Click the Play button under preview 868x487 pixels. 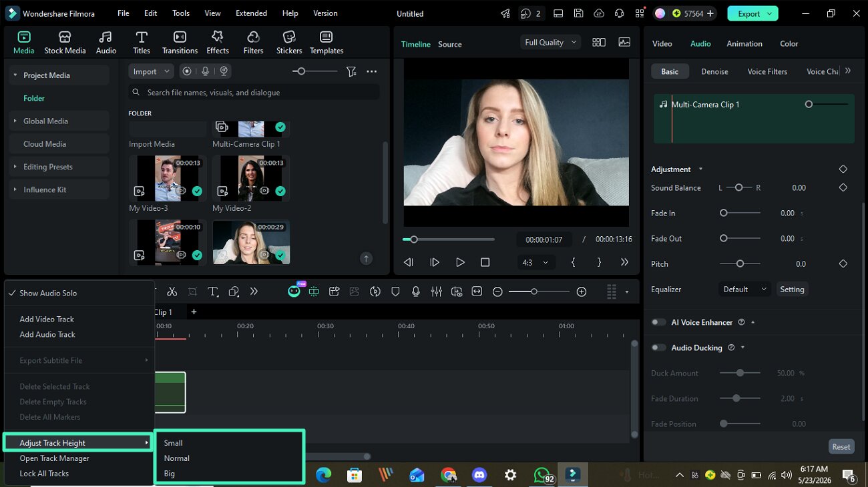click(x=460, y=263)
